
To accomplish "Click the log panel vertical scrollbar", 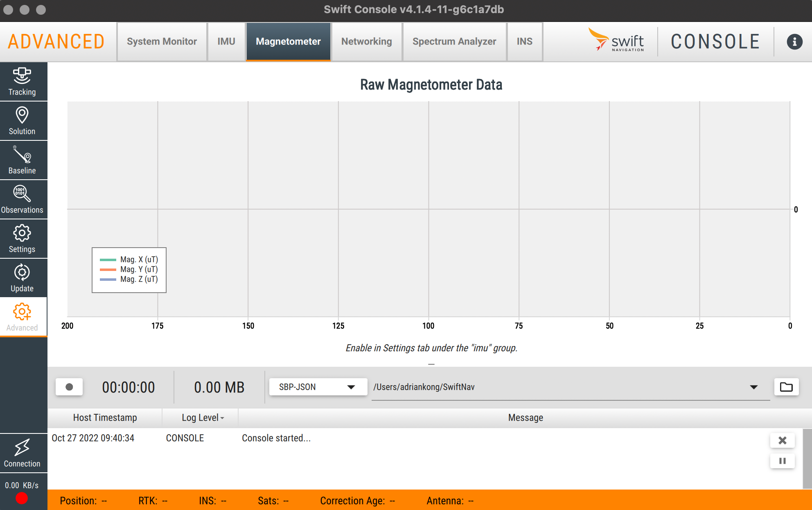I will [x=807, y=458].
